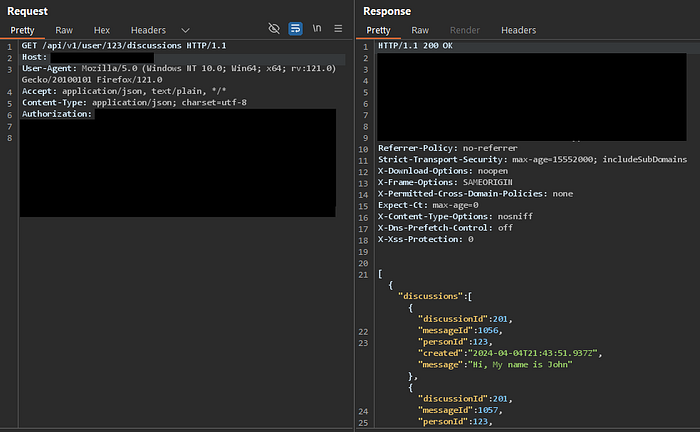Toggle hide non-printable characters eye icon
This screenshot has height=432, width=700.
(274, 29)
